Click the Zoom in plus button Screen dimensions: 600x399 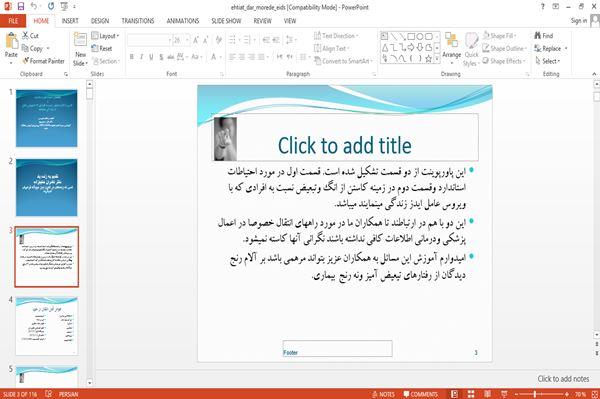click(567, 394)
